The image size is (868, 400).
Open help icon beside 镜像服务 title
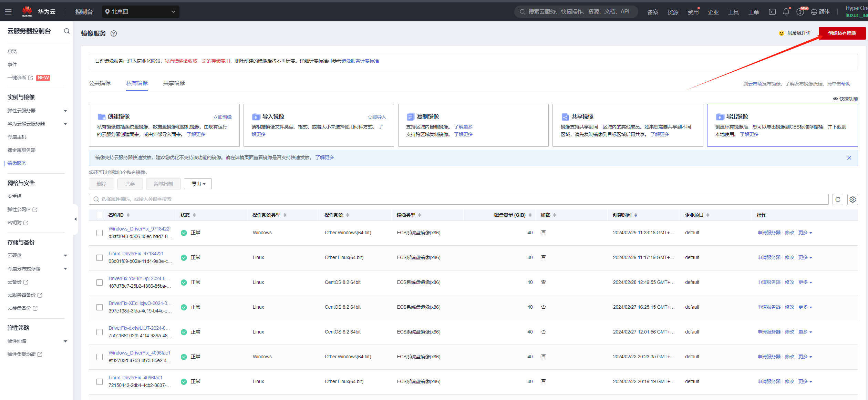coord(114,33)
